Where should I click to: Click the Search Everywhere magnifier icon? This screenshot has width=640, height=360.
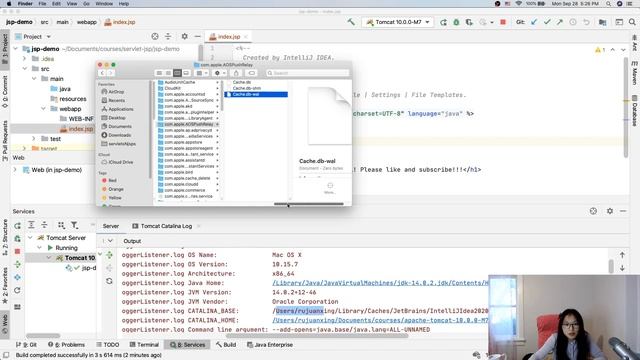tap(632, 22)
